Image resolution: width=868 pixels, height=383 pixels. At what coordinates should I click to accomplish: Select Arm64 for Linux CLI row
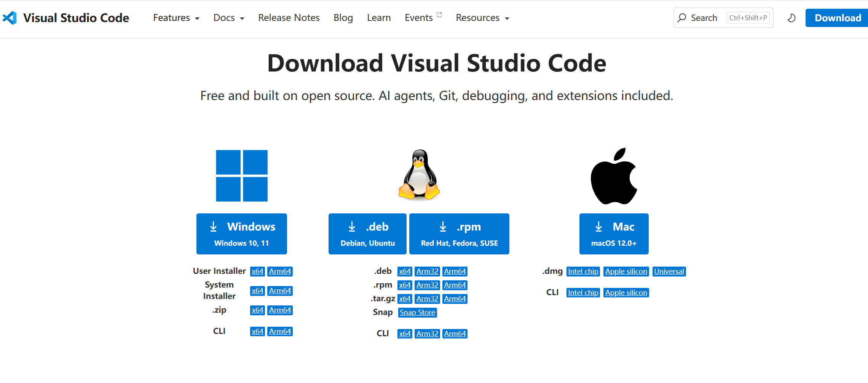455,334
